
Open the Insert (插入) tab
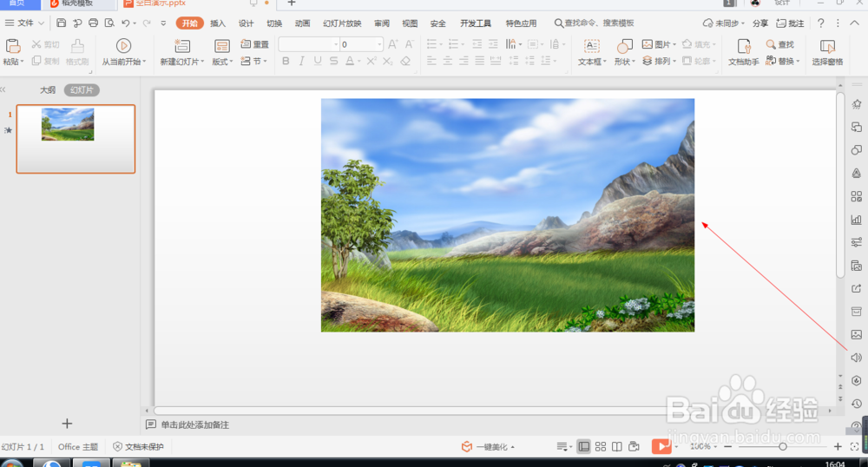coord(218,23)
